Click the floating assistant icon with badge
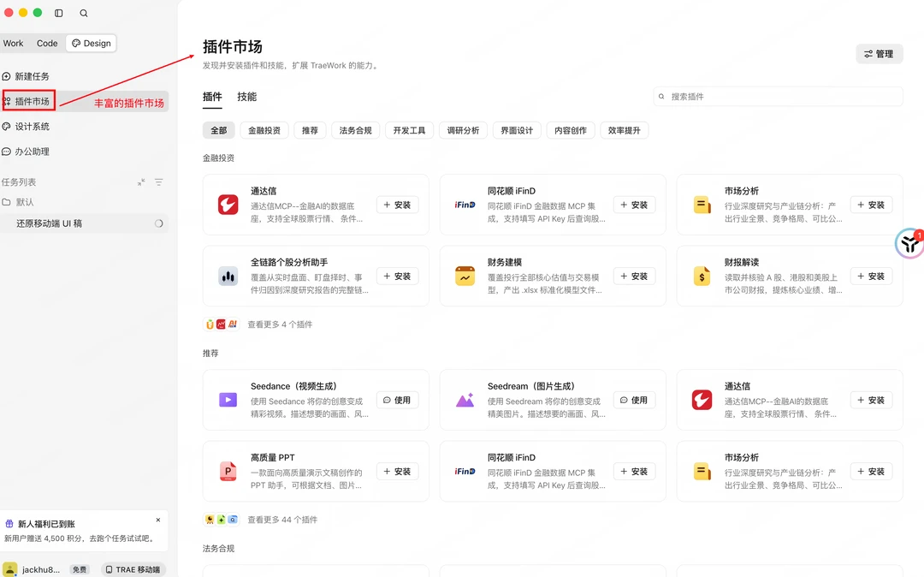Image resolution: width=924 pixels, height=577 pixels. click(x=909, y=243)
